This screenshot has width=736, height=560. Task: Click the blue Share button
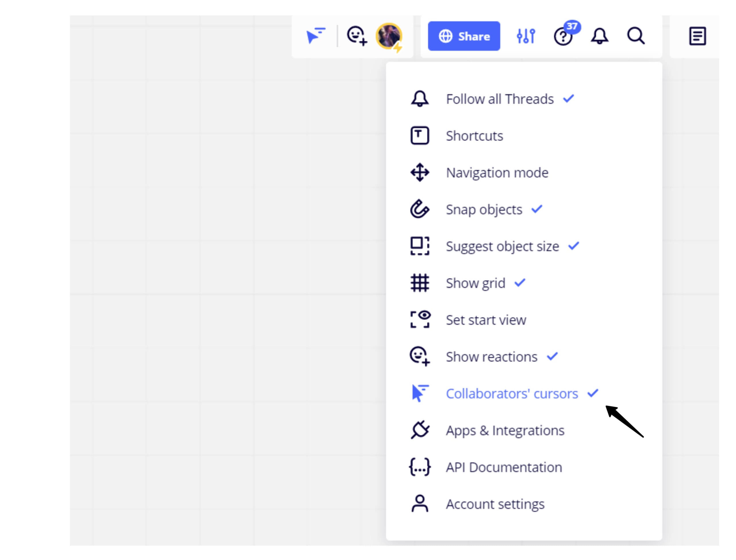(x=463, y=36)
